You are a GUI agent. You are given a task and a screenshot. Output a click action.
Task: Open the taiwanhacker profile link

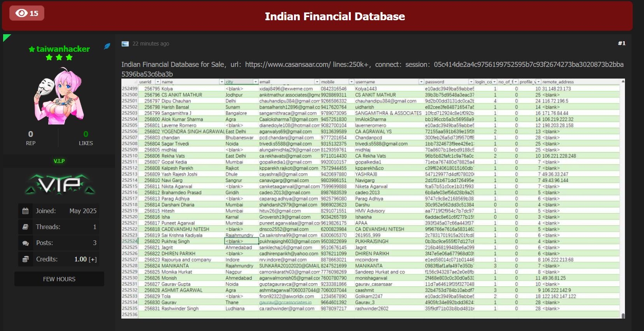pos(63,49)
